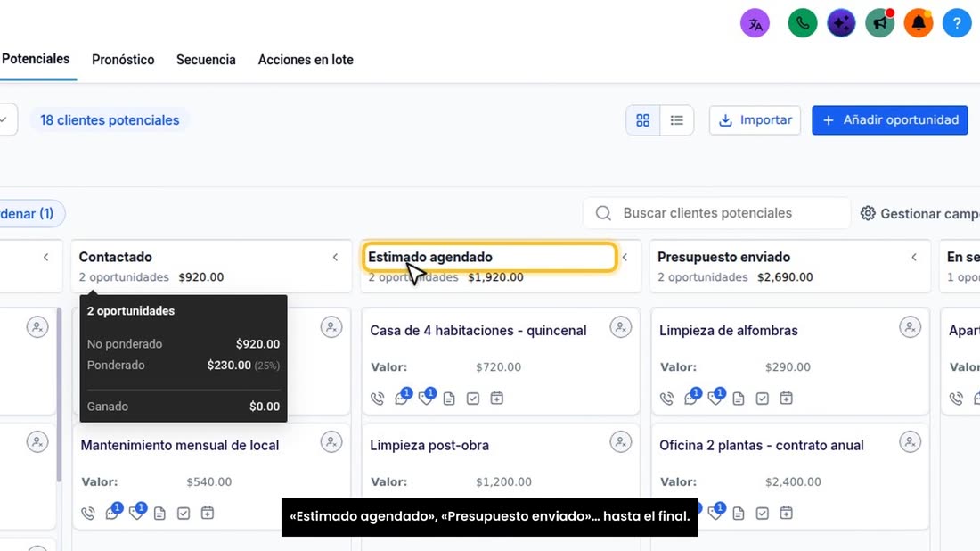Open the language translation icon

[755, 24]
